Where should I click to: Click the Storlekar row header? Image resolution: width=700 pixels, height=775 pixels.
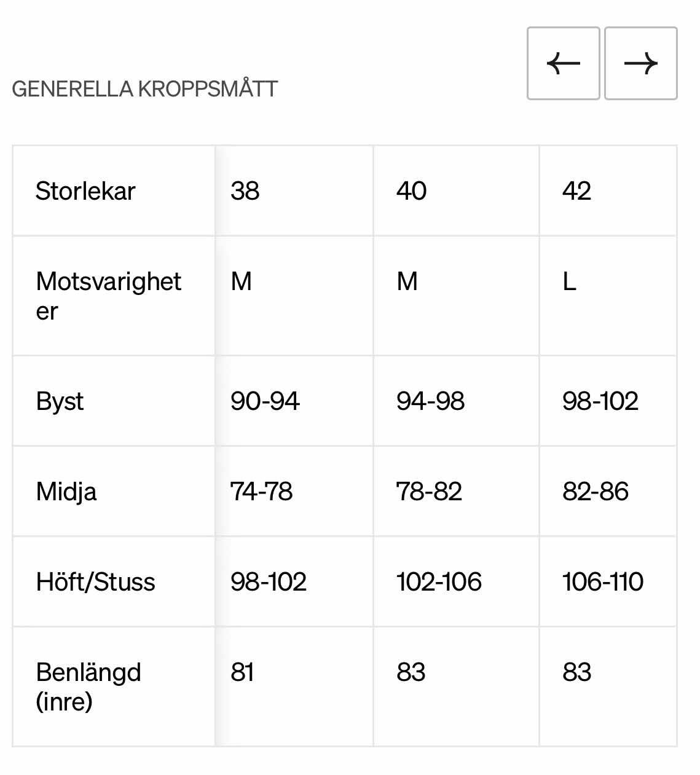tap(85, 191)
